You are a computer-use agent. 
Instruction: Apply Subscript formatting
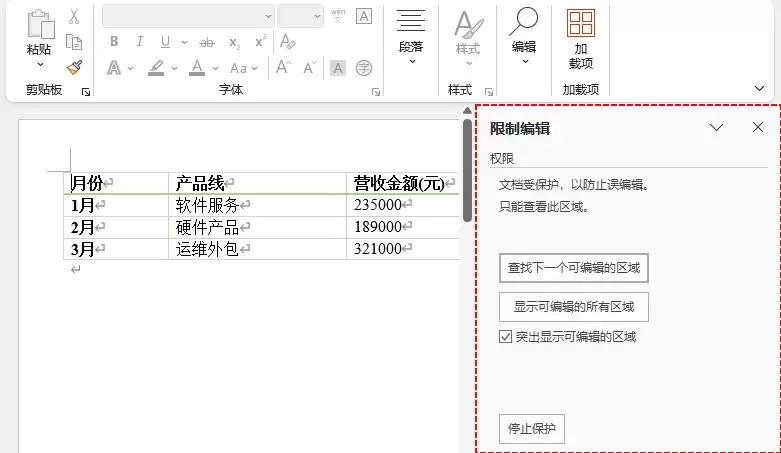pyautogui.click(x=234, y=43)
